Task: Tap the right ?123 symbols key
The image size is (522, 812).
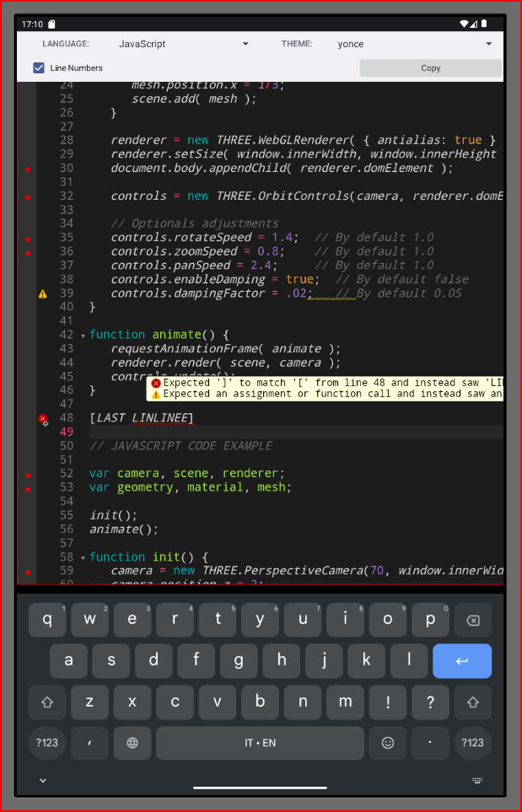Action: coord(472,743)
